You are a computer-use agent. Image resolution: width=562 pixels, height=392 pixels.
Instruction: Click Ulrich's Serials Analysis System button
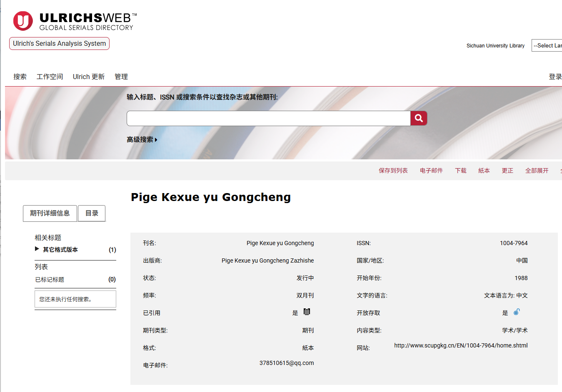tap(59, 43)
